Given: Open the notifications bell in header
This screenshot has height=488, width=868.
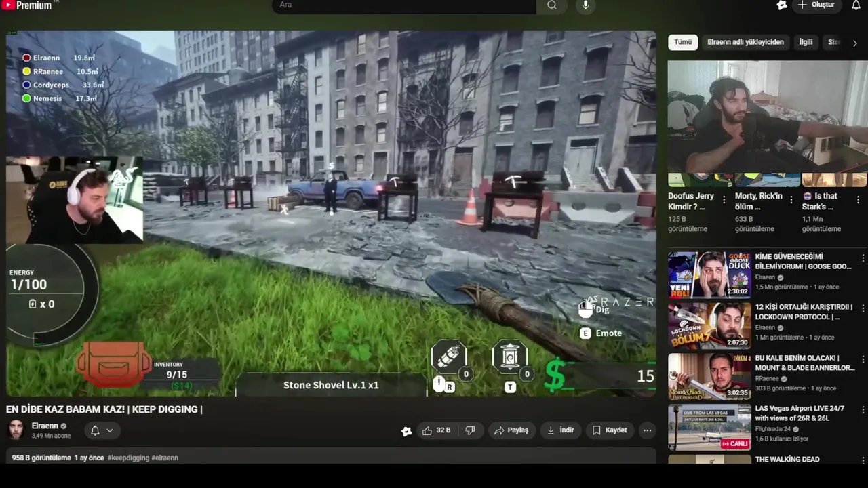Looking at the screenshot, I should [856, 5].
